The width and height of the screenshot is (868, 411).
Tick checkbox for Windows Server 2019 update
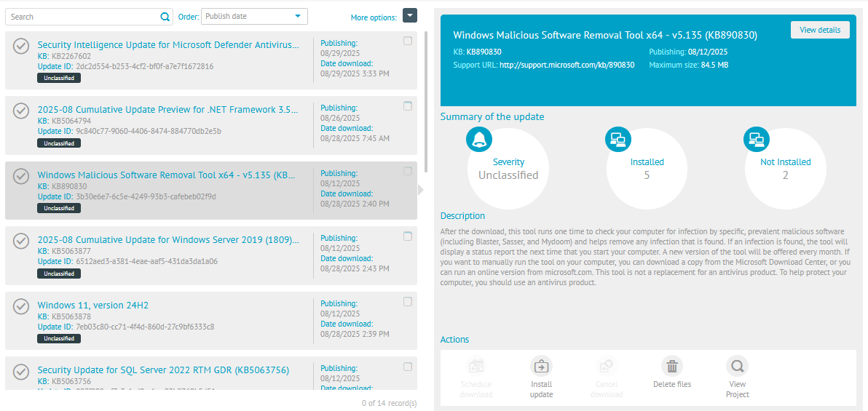tap(408, 236)
